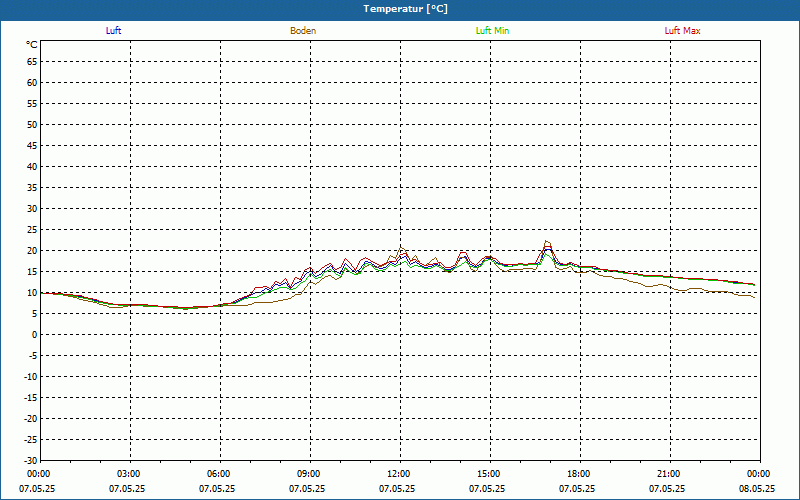
Task: Click the 06:00 time axis label
Action: tap(220, 474)
